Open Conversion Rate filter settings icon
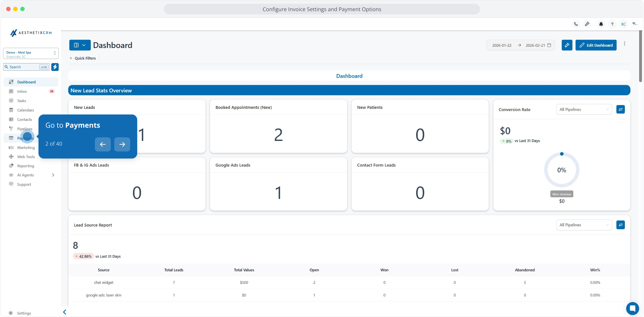The width and height of the screenshot is (644, 317). tap(620, 109)
